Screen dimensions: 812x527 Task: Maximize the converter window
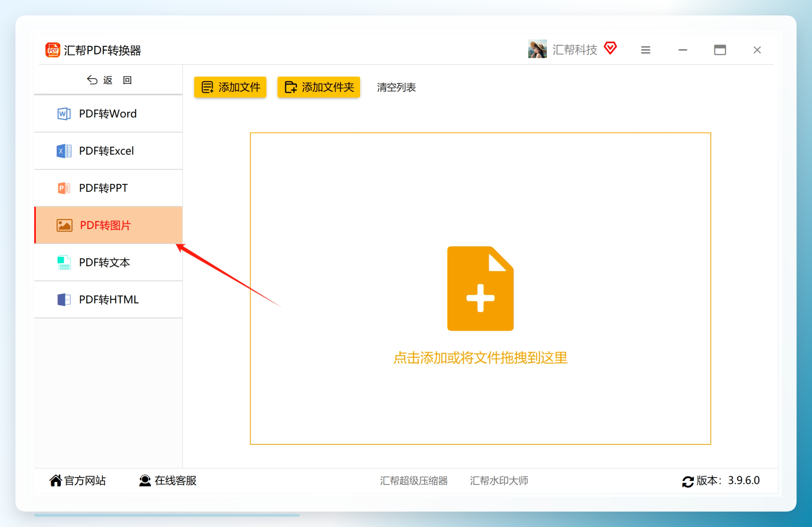(720, 50)
